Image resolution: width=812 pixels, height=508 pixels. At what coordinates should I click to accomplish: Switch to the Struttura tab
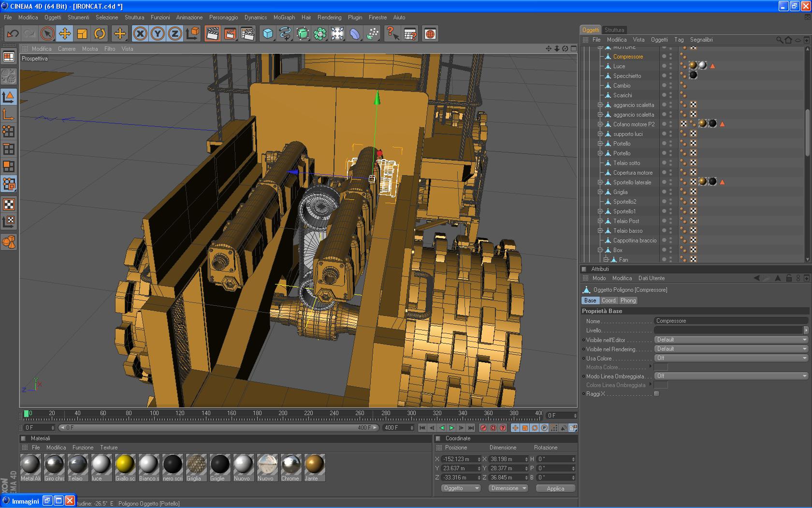pyautogui.click(x=614, y=30)
